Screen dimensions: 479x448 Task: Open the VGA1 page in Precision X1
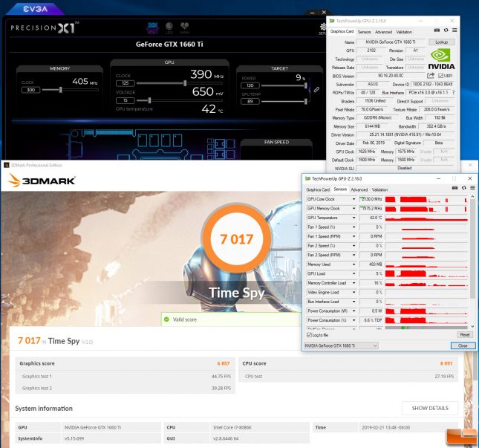[x=153, y=28]
